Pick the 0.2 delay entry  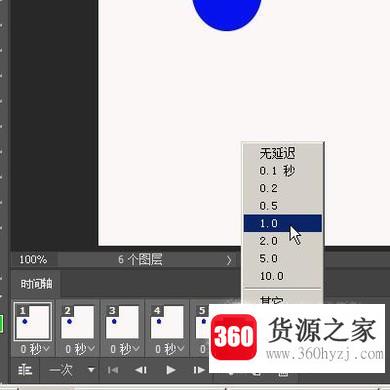coord(283,188)
